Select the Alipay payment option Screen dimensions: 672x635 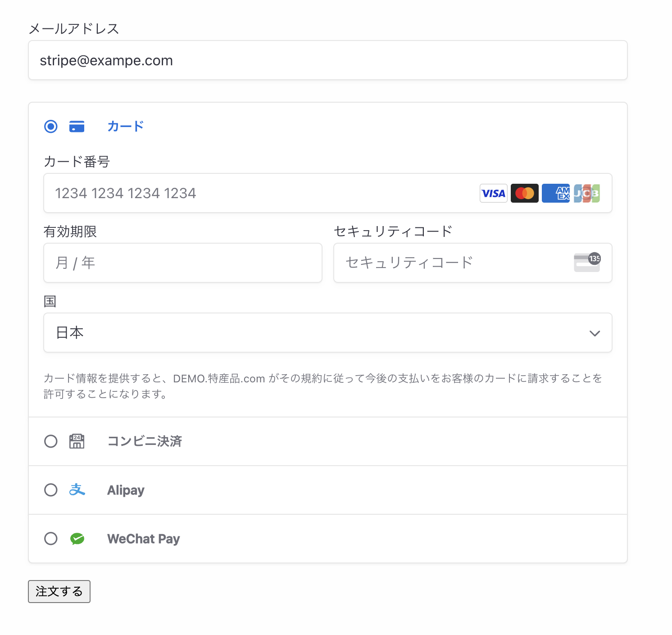(x=51, y=490)
